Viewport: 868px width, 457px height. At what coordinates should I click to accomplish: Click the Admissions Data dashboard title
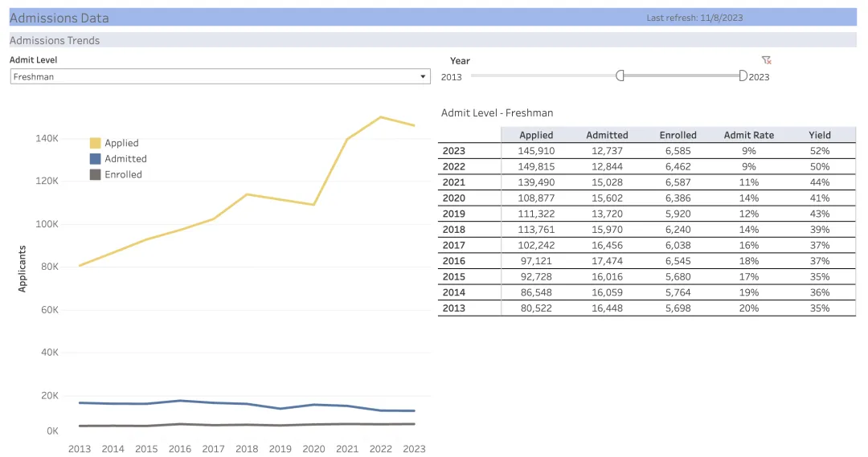[x=59, y=18]
